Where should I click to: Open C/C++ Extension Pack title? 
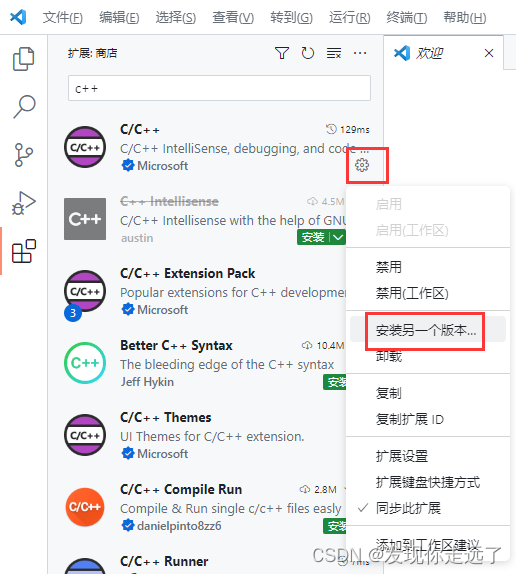pyautogui.click(x=188, y=273)
